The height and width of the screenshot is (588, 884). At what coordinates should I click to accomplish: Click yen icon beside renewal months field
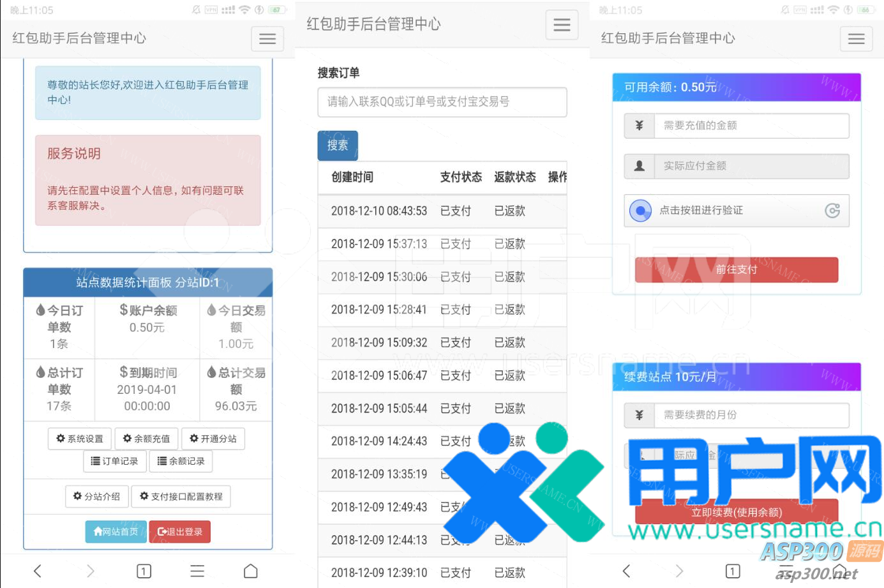pos(640,415)
